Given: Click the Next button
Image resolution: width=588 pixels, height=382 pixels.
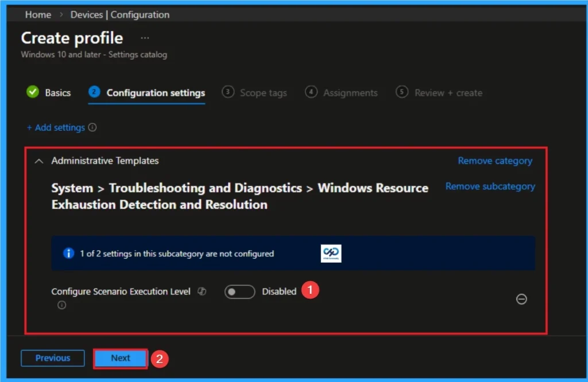Looking at the screenshot, I should pos(120,357).
